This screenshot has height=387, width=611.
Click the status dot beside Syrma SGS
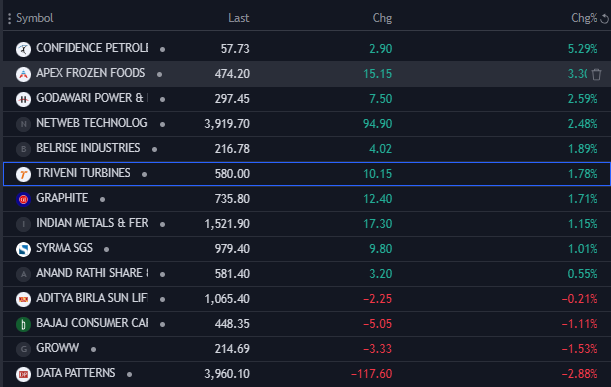pos(106,249)
